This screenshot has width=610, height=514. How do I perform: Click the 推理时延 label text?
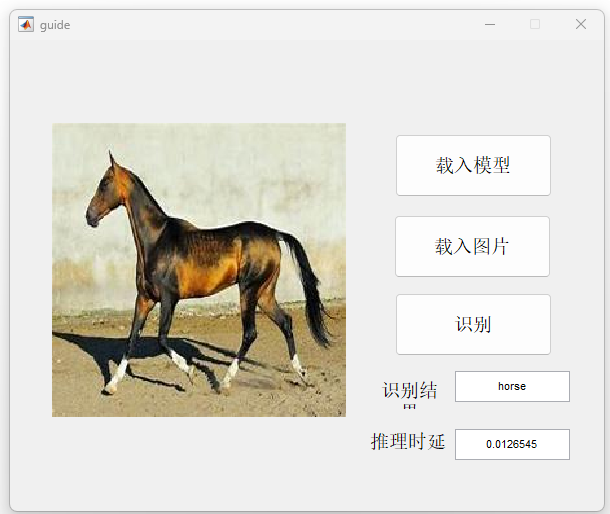point(408,442)
